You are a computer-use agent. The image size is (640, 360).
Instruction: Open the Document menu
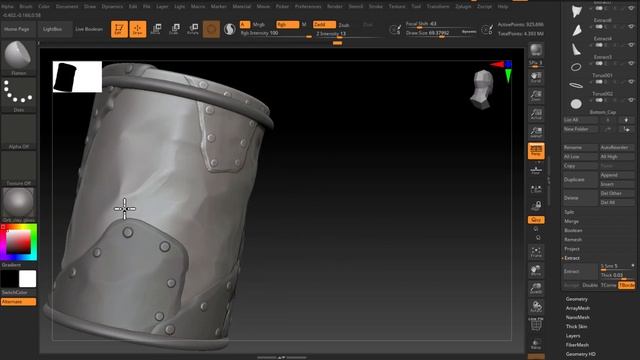67,7
